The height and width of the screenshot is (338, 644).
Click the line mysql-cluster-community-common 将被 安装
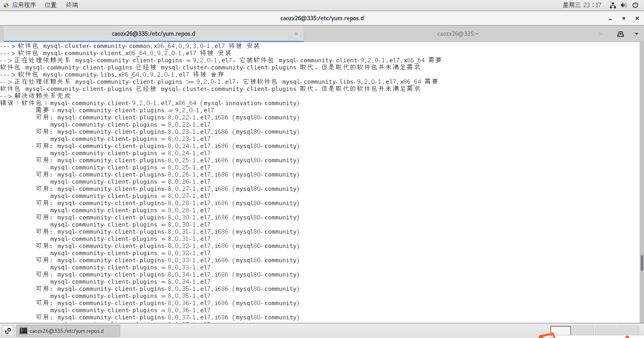tap(130, 46)
